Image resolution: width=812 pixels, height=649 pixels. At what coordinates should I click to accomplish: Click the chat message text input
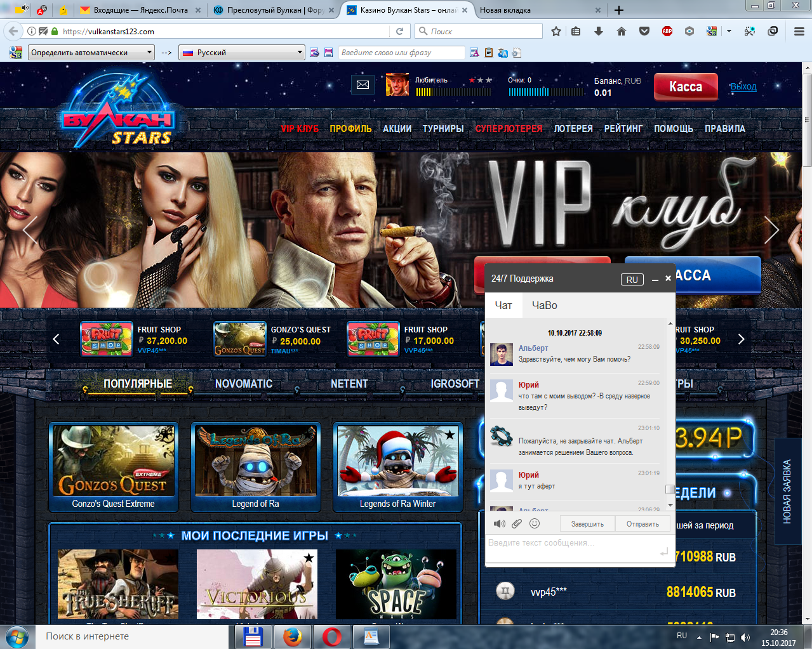[x=571, y=548]
